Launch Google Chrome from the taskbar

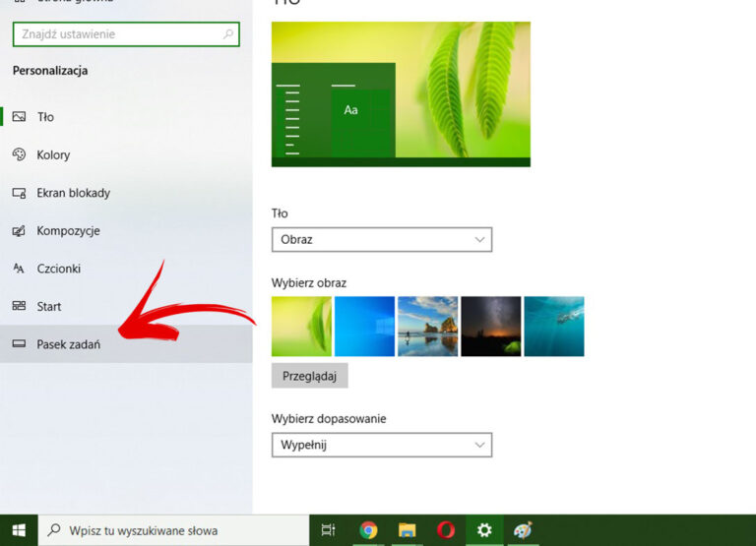(x=368, y=530)
